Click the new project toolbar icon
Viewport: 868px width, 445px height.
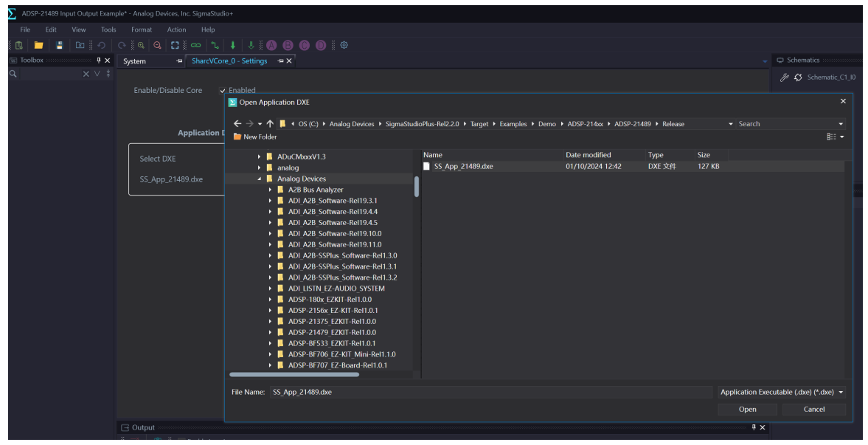click(x=19, y=46)
